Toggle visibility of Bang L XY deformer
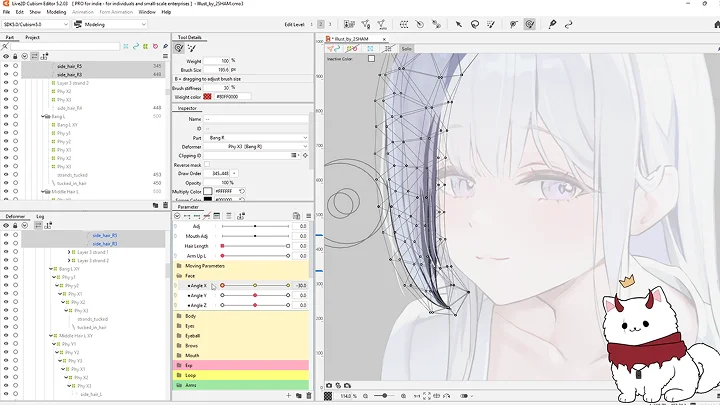Image resolution: width=720 pixels, height=405 pixels. [6, 269]
